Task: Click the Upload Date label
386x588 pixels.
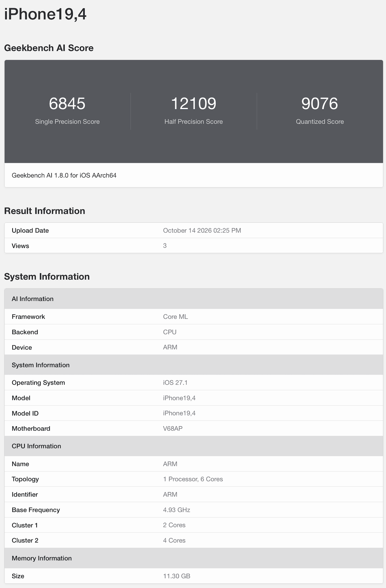Action: click(x=30, y=231)
